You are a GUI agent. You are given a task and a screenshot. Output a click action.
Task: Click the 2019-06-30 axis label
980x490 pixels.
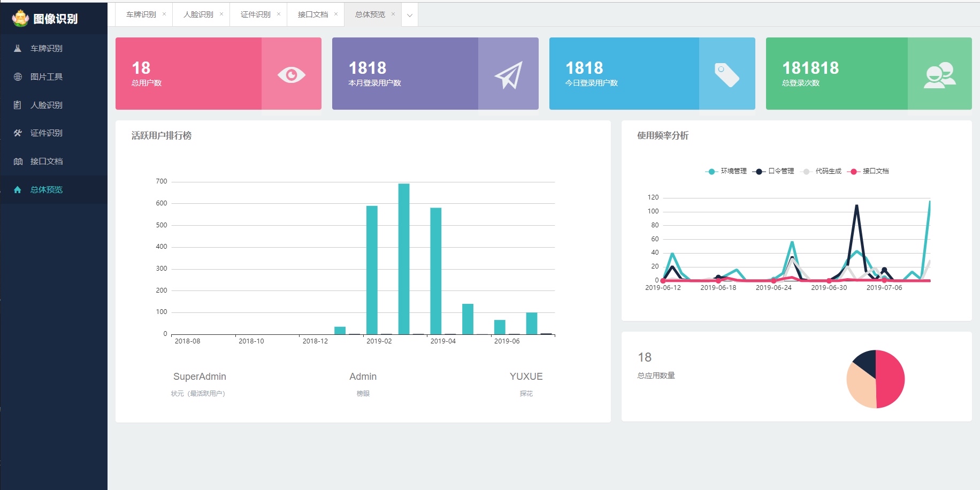click(829, 288)
